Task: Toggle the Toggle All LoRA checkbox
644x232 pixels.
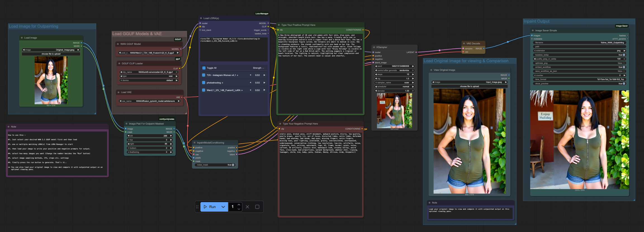Action: click(x=204, y=68)
